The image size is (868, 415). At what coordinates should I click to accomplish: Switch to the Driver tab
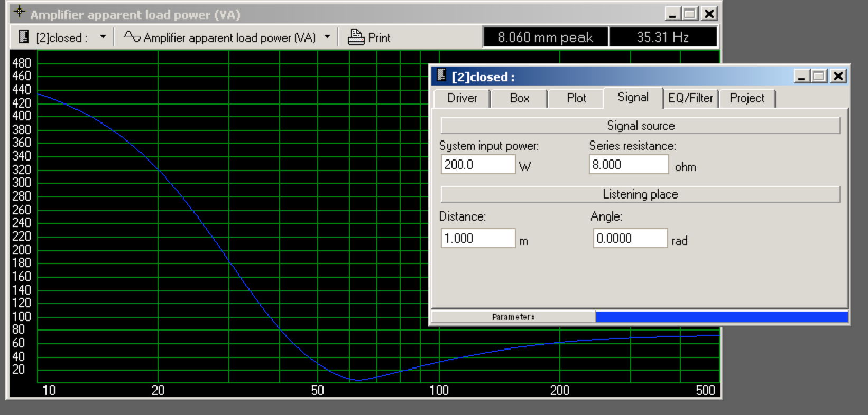click(x=462, y=98)
